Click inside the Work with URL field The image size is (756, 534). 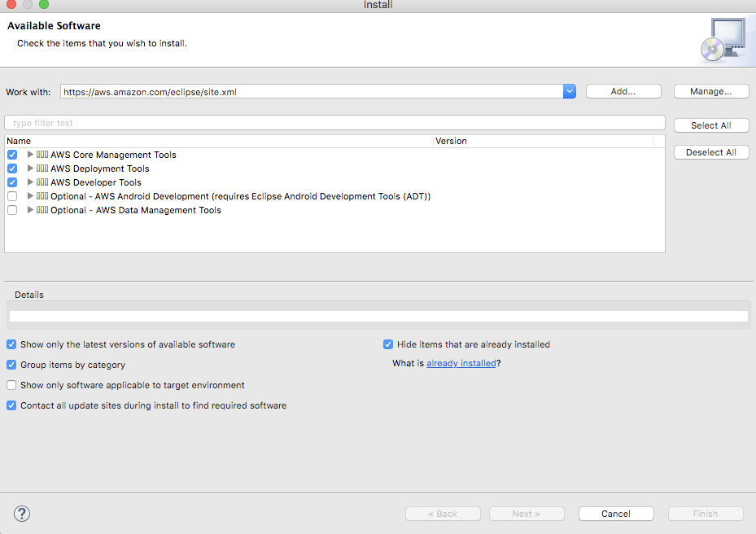click(x=312, y=92)
